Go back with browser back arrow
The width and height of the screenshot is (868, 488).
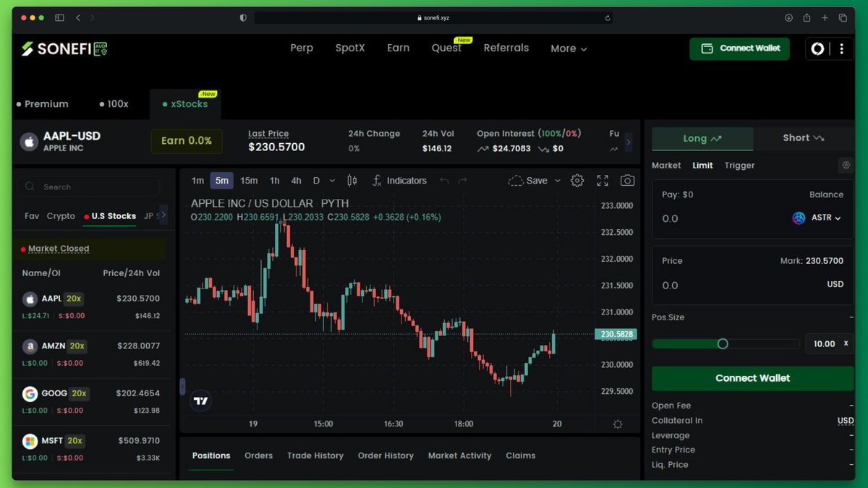[78, 17]
